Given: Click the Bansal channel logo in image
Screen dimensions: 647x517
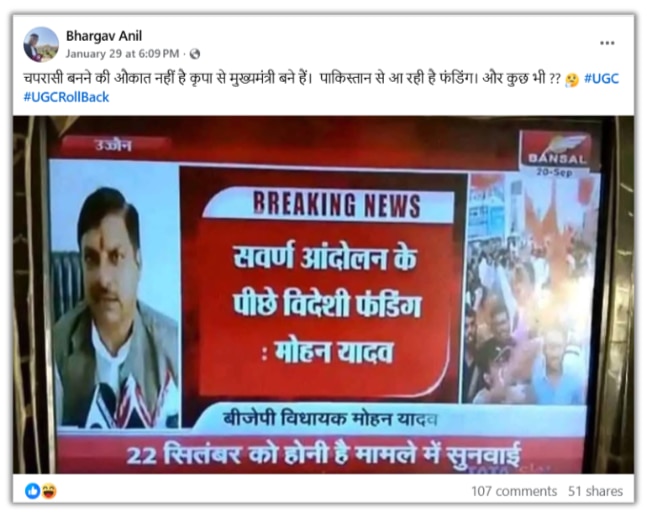Looking at the screenshot, I should [557, 150].
